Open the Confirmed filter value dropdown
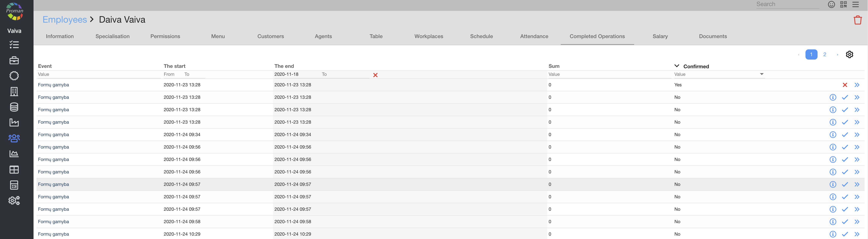The image size is (868, 239). (761, 74)
